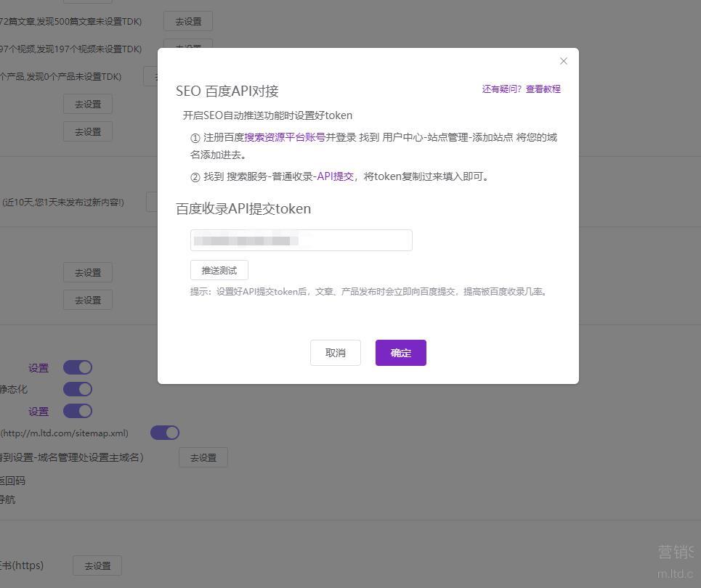Open the 设置 link above 静态化
The width and height of the screenshot is (701, 588).
point(39,368)
